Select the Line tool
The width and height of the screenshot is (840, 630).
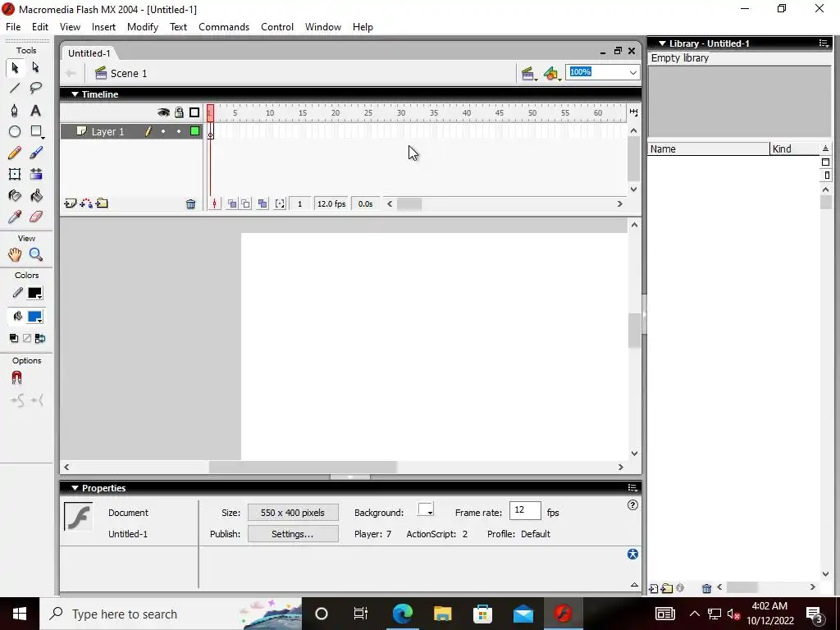pos(15,89)
